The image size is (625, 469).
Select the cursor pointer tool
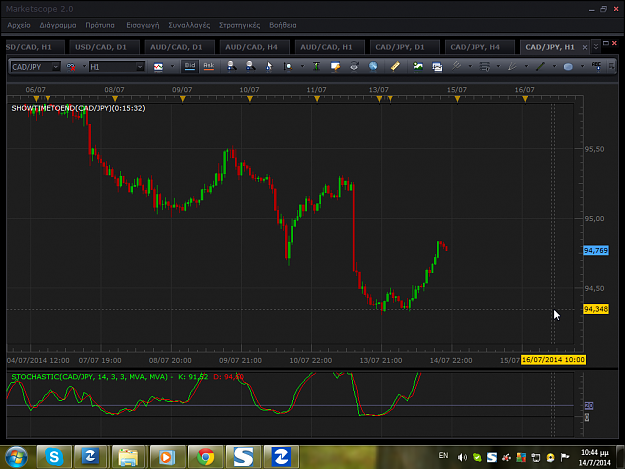pos(269,66)
